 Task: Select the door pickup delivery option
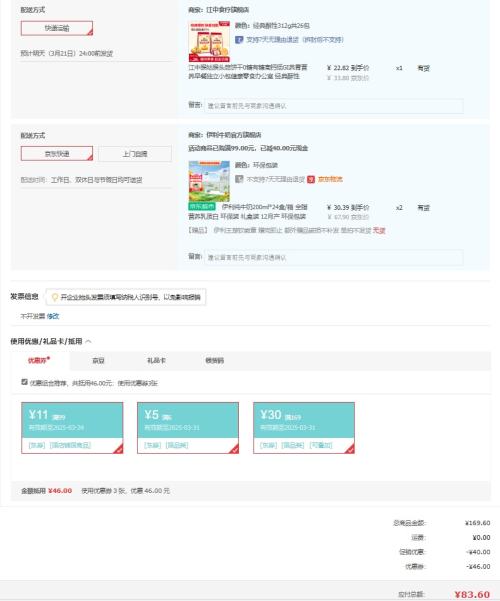coord(135,154)
